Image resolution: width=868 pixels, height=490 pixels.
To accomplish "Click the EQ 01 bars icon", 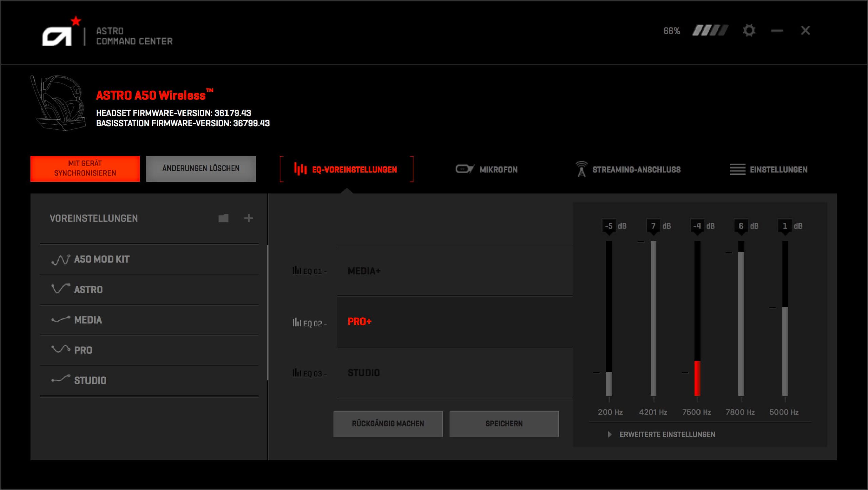I will tap(297, 271).
